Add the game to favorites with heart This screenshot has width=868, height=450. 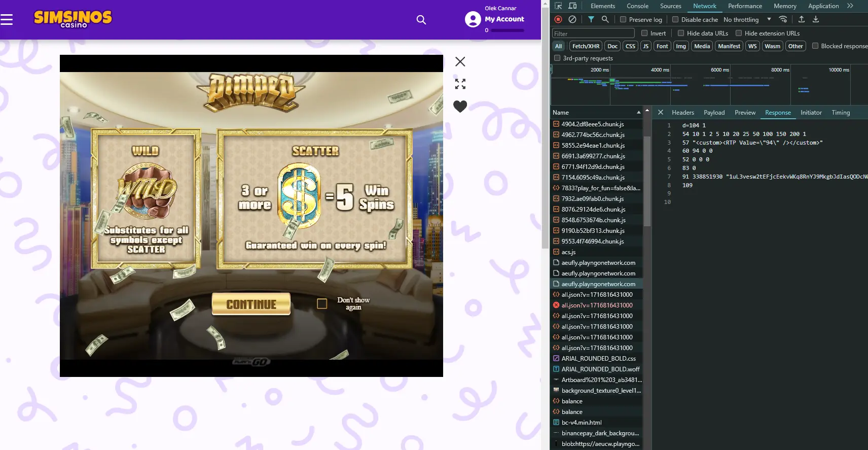pos(460,106)
